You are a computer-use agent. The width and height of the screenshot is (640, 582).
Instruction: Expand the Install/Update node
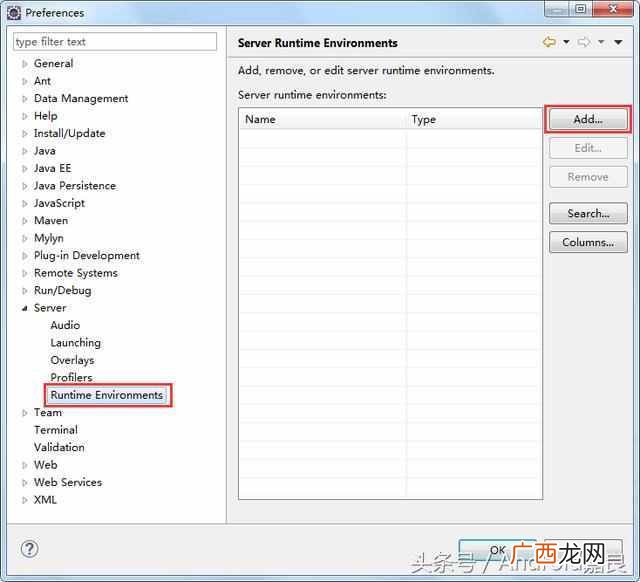(x=25, y=133)
